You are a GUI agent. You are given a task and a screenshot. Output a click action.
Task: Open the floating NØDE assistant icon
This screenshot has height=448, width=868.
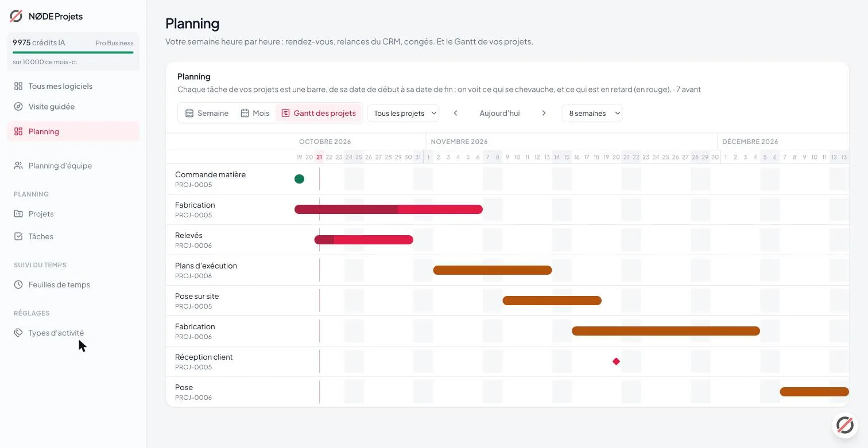(844, 425)
